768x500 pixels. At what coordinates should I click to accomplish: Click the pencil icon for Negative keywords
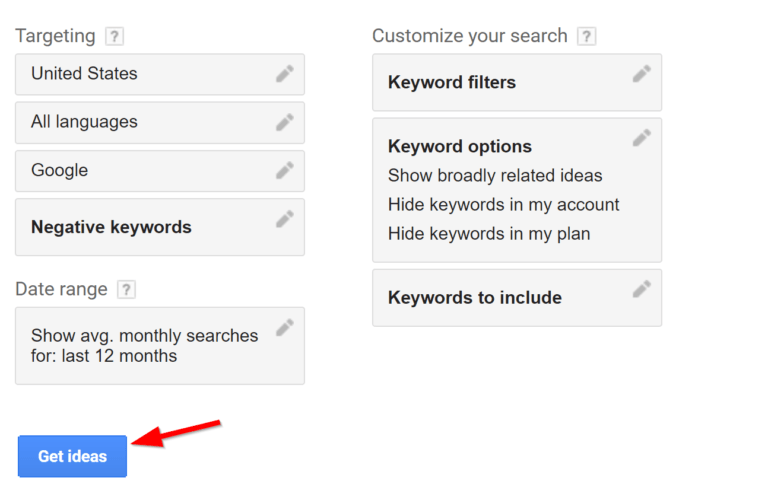(285, 218)
